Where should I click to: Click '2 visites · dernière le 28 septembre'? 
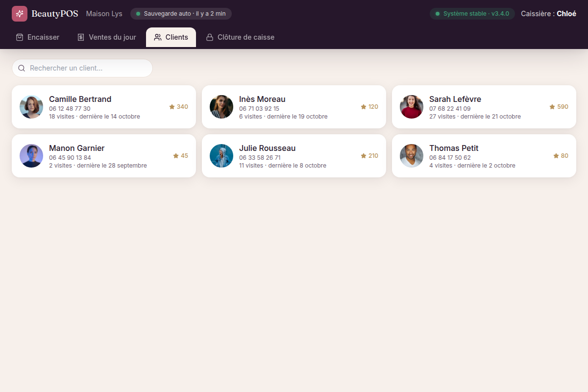[x=98, y=166]
